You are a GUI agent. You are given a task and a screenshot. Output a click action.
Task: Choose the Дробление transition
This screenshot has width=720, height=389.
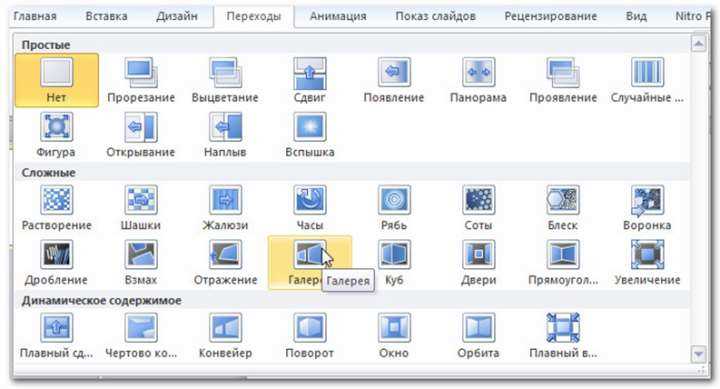[56, 263]
